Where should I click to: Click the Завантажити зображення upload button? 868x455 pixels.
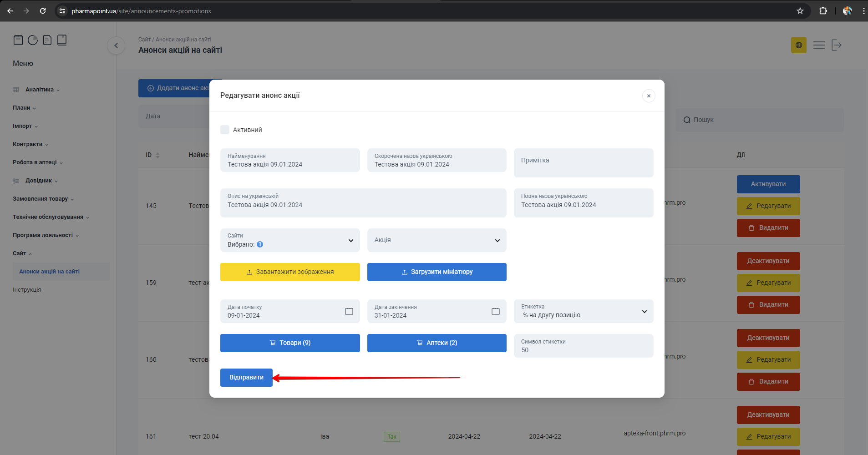290,272
